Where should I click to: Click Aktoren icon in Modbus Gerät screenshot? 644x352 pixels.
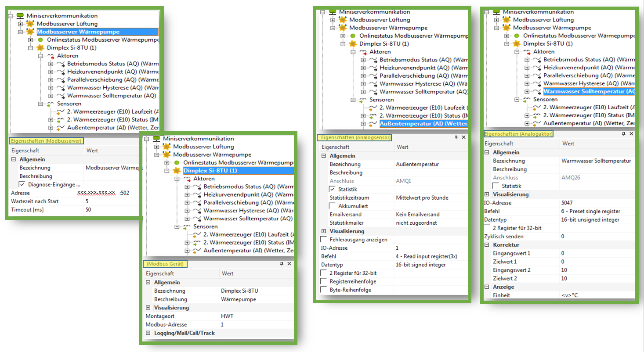[x=188, y=179]
